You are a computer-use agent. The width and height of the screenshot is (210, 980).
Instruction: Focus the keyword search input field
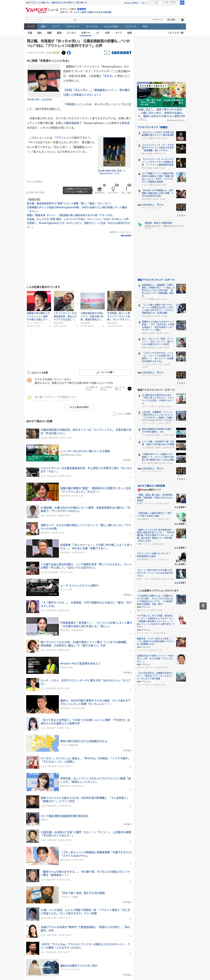point(49,20)
